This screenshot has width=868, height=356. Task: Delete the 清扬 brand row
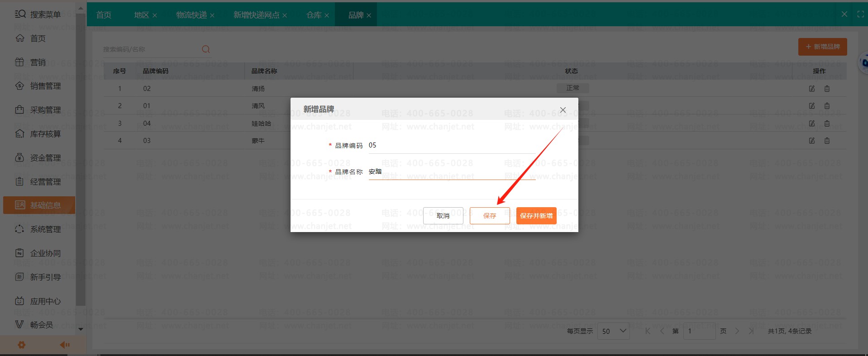(x=827, y=89)
